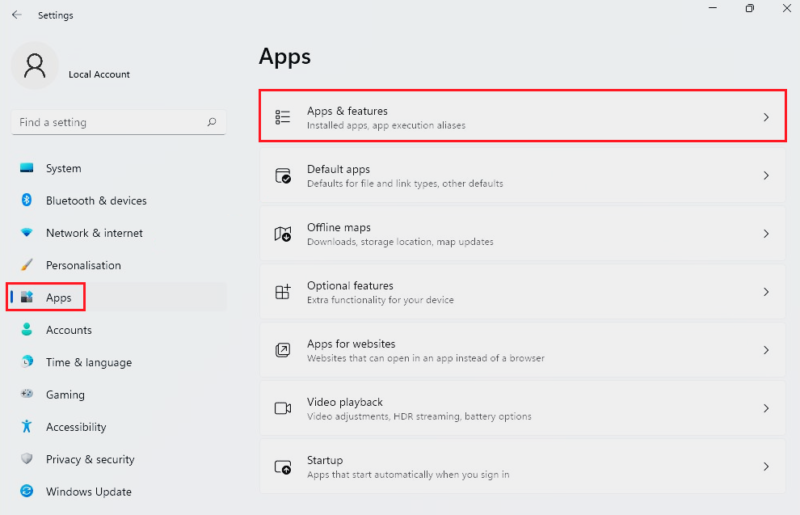The width and height of the screenshot is (800, 515).
Task: Open Windows Update in sidebar
Action: tap(88, 492)
